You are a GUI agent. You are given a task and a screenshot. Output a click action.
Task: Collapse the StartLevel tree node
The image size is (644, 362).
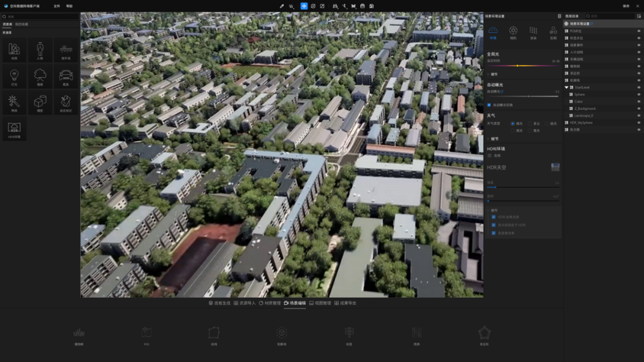point(566,87)
